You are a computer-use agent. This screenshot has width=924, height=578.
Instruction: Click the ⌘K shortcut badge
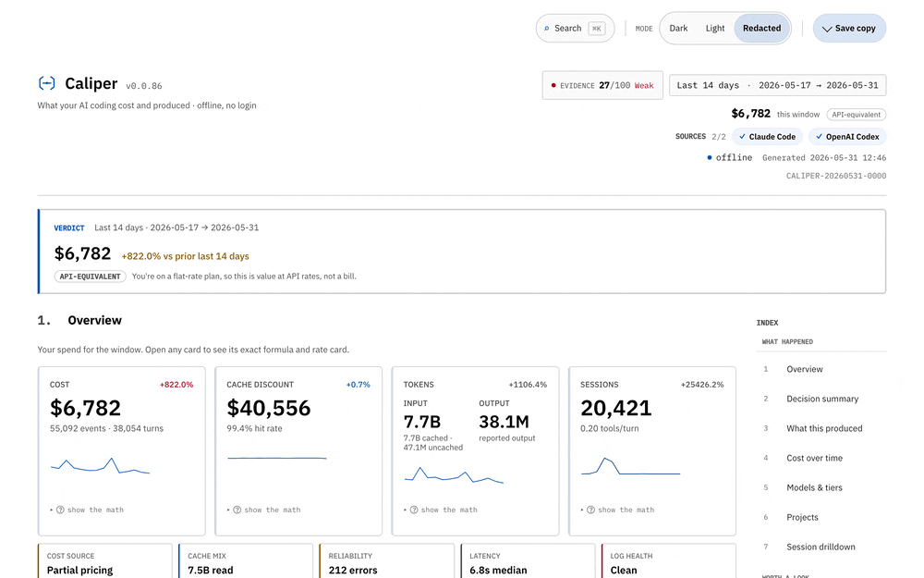[x=596, y=29]
